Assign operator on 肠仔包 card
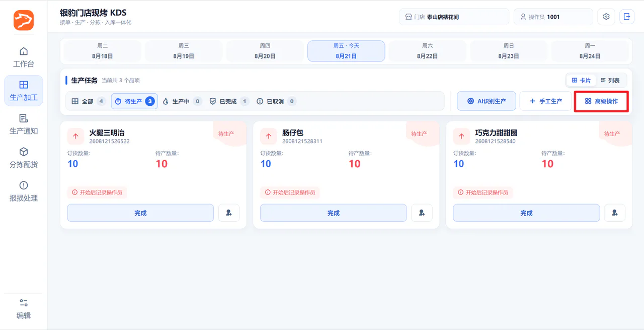644x330 pixels. [422, 213]
